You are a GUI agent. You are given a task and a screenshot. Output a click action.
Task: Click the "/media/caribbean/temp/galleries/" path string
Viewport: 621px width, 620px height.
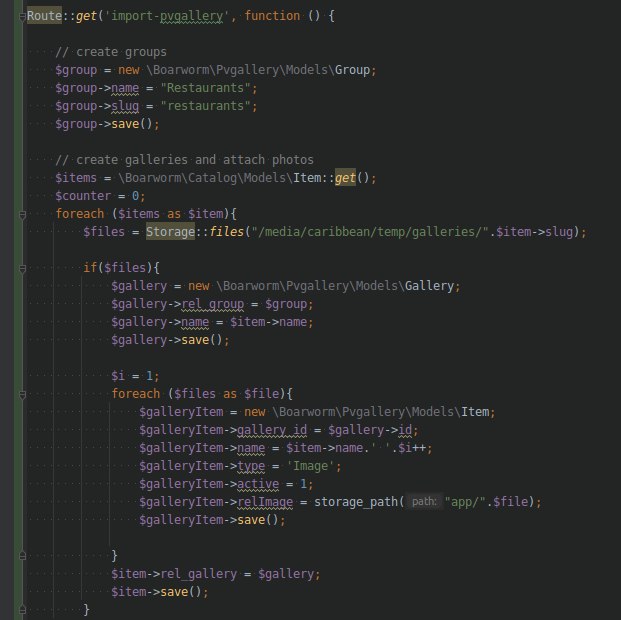[370, 232]
